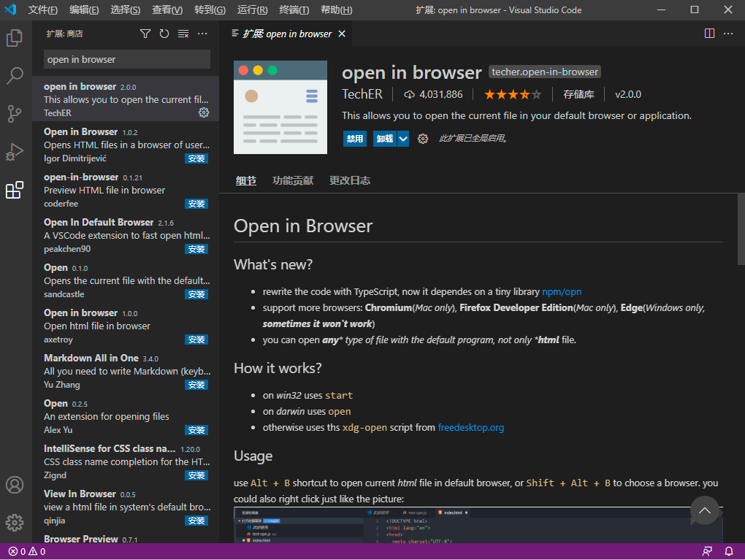Click the VS Code logo in title bar

pos(10,9)
